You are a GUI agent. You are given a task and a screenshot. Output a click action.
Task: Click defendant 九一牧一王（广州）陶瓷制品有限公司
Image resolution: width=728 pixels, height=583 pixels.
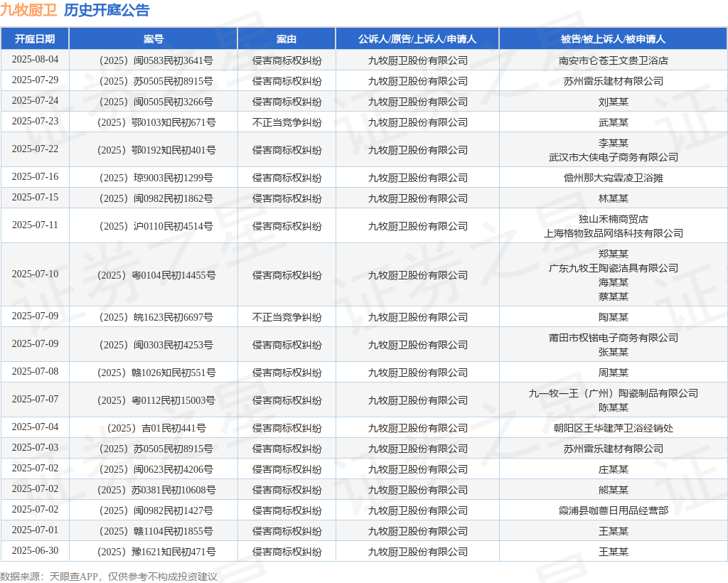[x=614, y=393]
